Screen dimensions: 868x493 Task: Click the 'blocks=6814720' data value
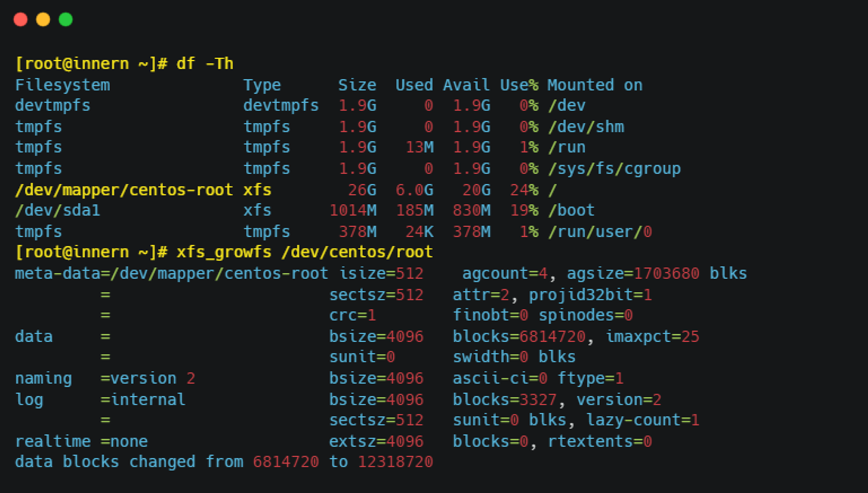click(x=519, y=336)
